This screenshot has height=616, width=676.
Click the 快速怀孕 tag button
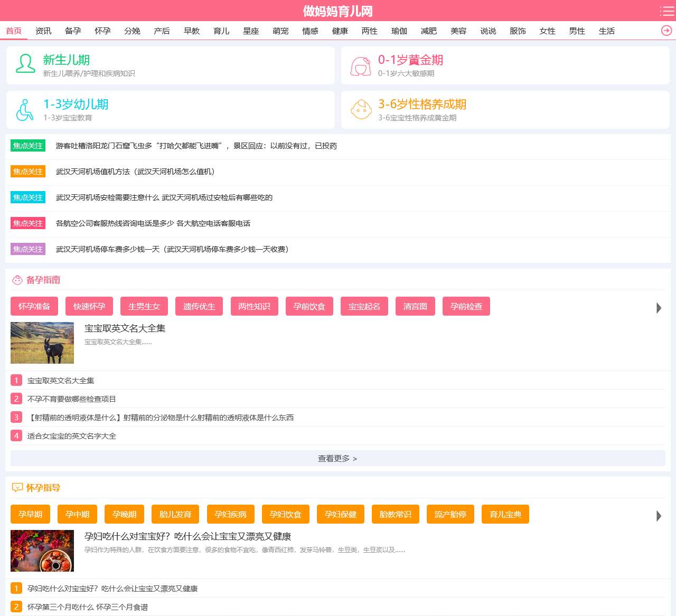click(x=89, y=306)
